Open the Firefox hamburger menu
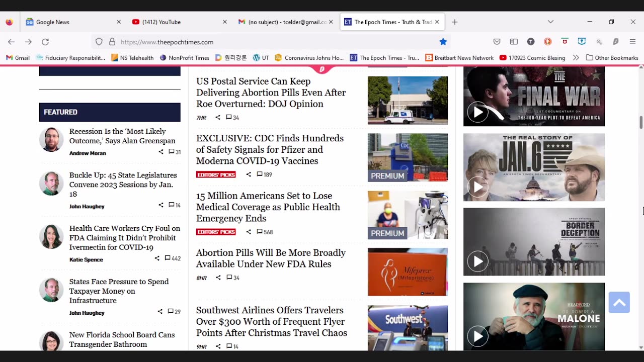 coord(633,42)
